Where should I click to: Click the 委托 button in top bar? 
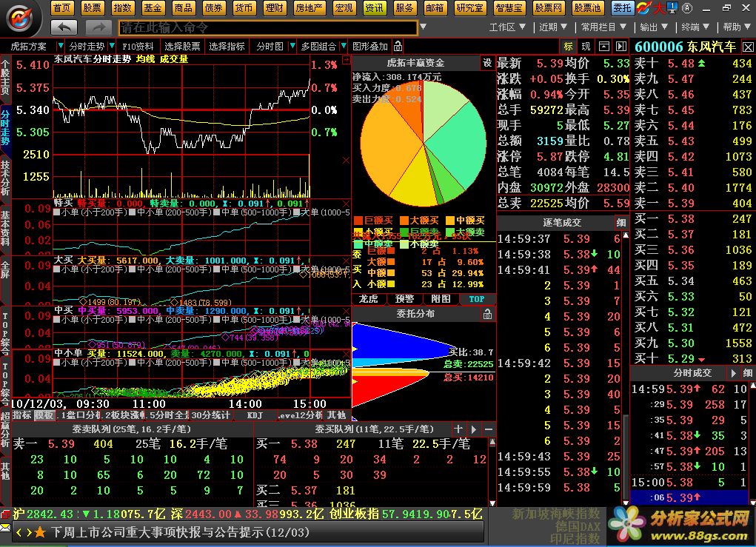tap(622, 7)
